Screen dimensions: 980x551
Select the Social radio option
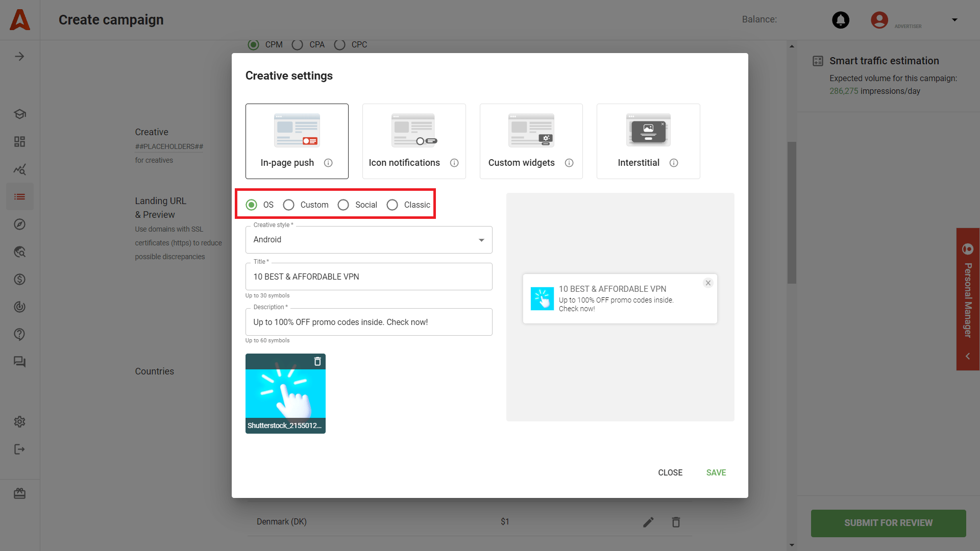tap(344, 205)
